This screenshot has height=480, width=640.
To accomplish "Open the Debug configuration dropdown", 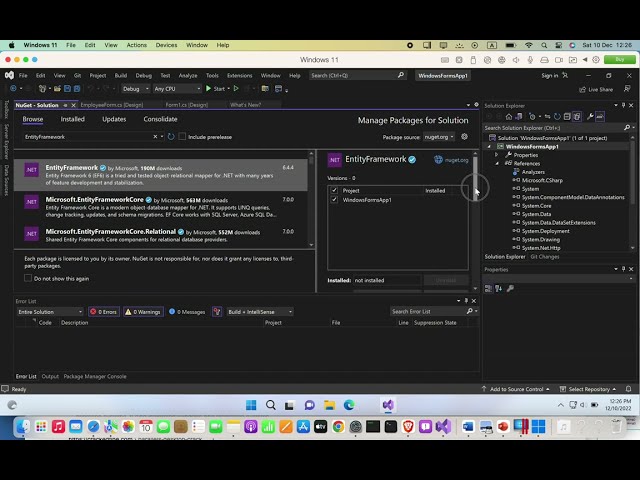I will pyautogui.click(x=136, y=89).
